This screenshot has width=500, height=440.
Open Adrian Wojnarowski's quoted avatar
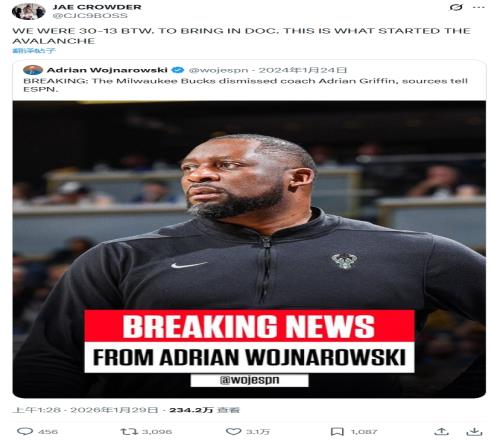tap(33, 70)
